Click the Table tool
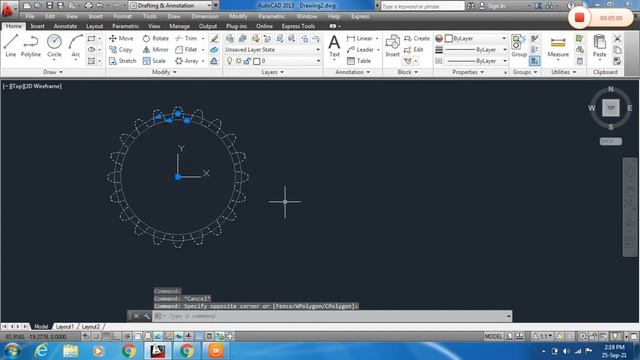Image resolution: width=640 pixels, height=360 pixels. pos(359,61)
